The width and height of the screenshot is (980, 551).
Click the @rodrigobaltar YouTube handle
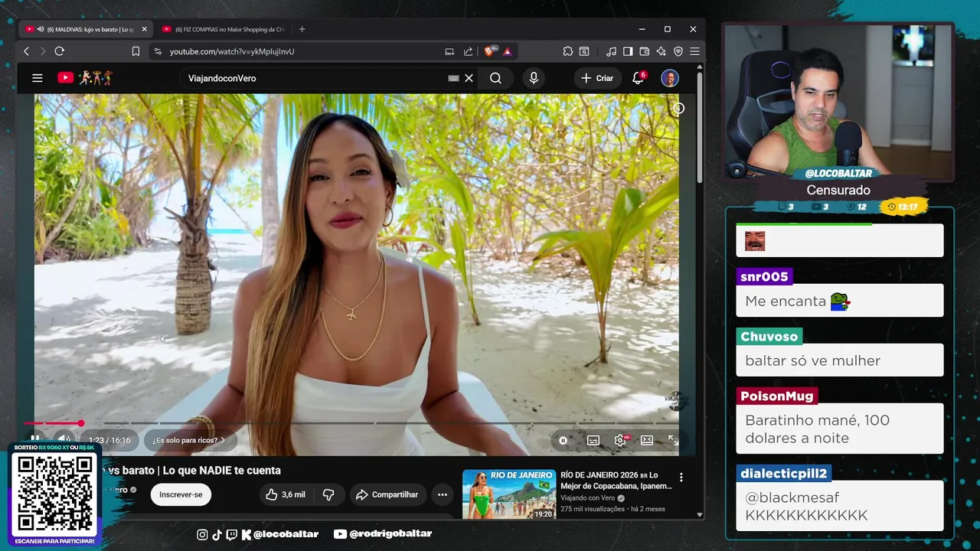[390, 534]
